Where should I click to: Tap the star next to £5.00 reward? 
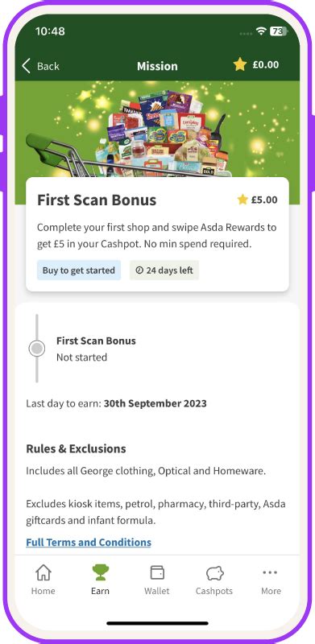pyautogui.click(x=242, y=200)
